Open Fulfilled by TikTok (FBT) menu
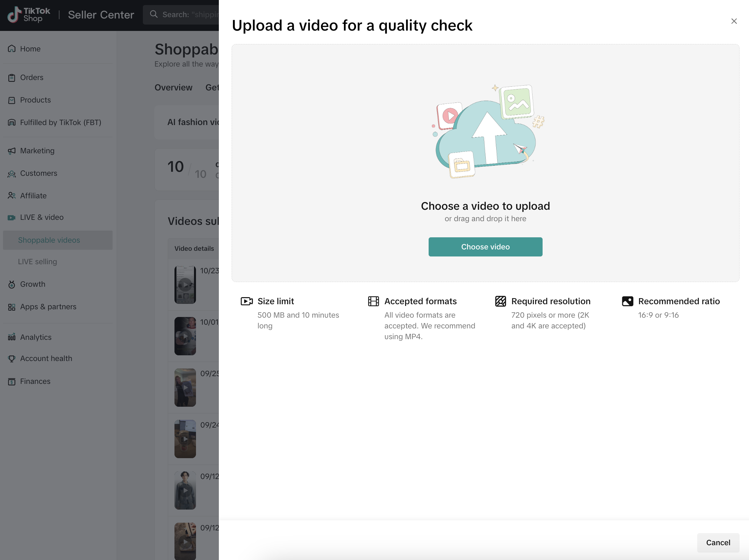This screenshot has height=560, width=749. 61,123
